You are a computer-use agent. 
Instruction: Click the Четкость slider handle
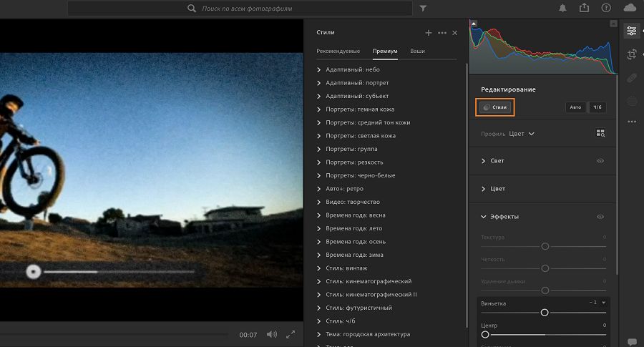point(545,268)
